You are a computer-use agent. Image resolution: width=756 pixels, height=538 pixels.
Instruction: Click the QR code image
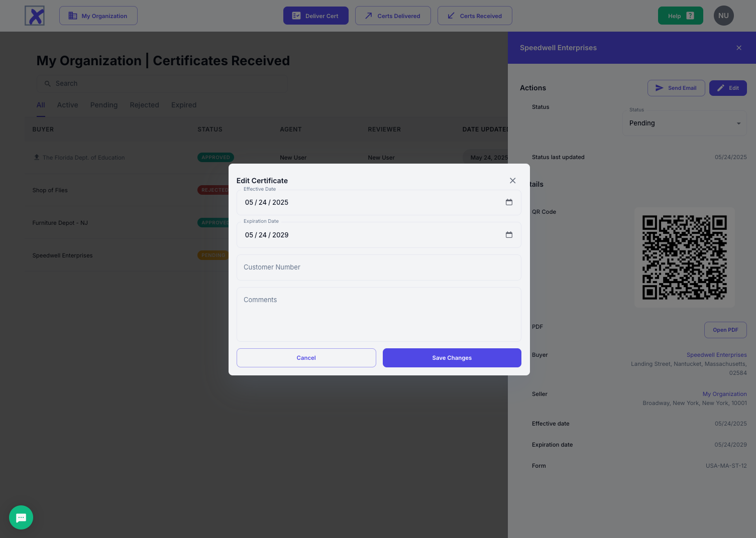pos(684,257)
